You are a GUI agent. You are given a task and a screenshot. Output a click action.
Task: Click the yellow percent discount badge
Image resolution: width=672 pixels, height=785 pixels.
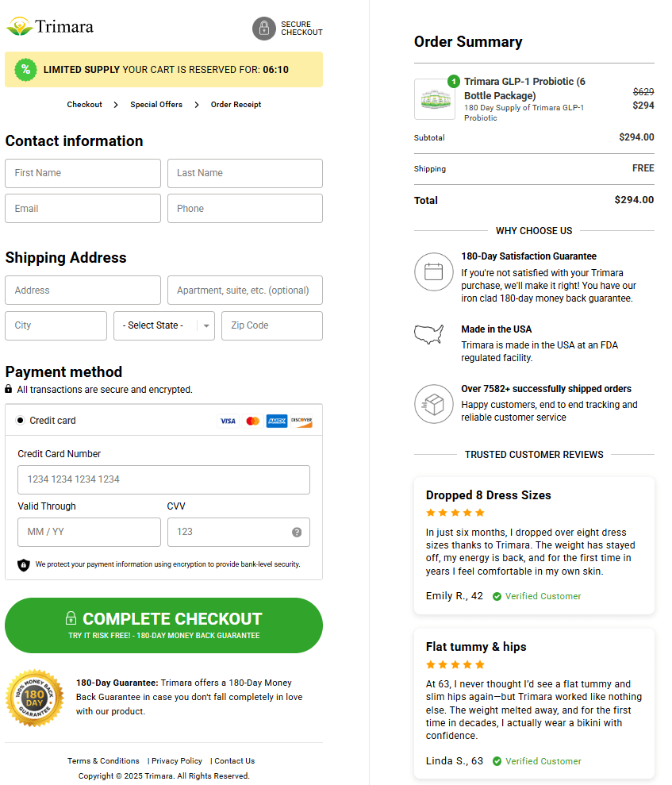click(x=26, y=70)
